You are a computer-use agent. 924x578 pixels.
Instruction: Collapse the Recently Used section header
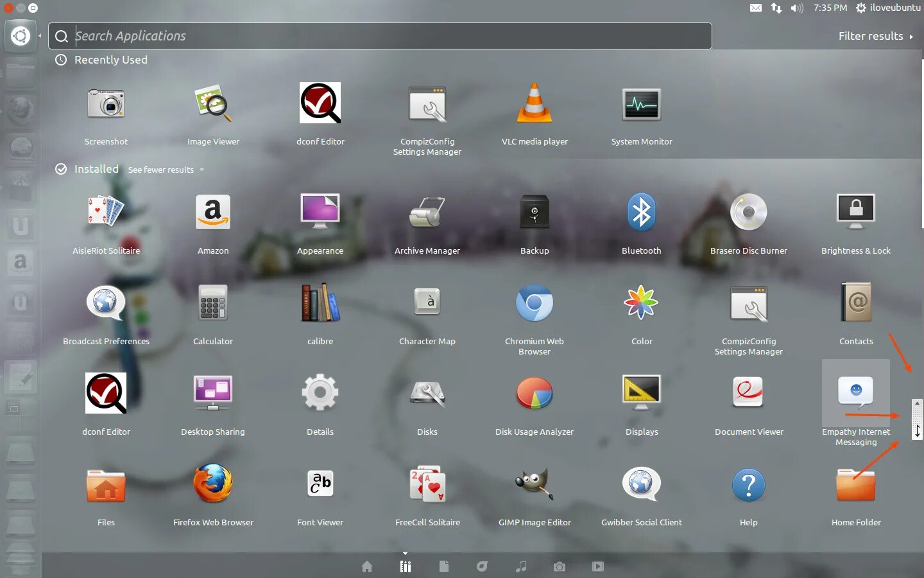(x=101, y=60)
